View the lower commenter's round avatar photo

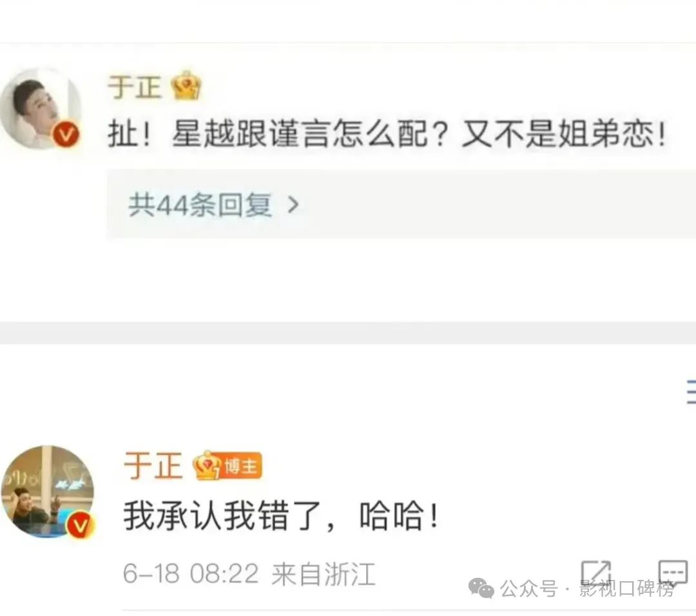click(x=48, y=491)
